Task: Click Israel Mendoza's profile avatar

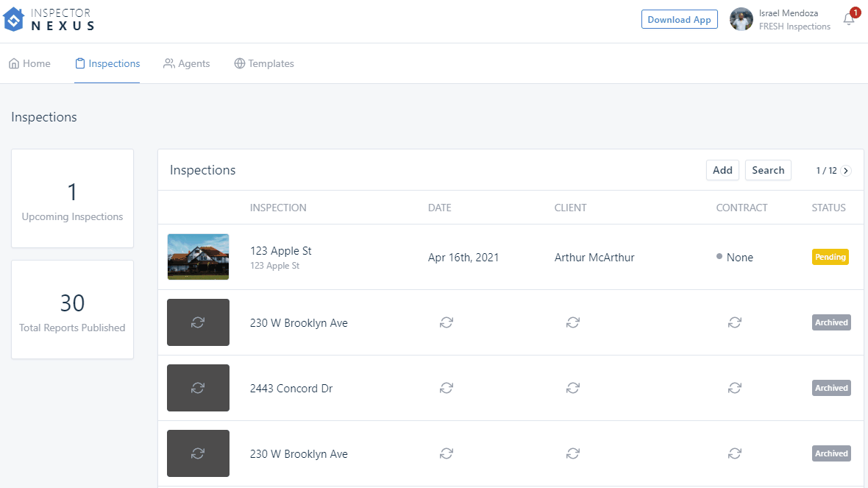Action: coord(741,20)
